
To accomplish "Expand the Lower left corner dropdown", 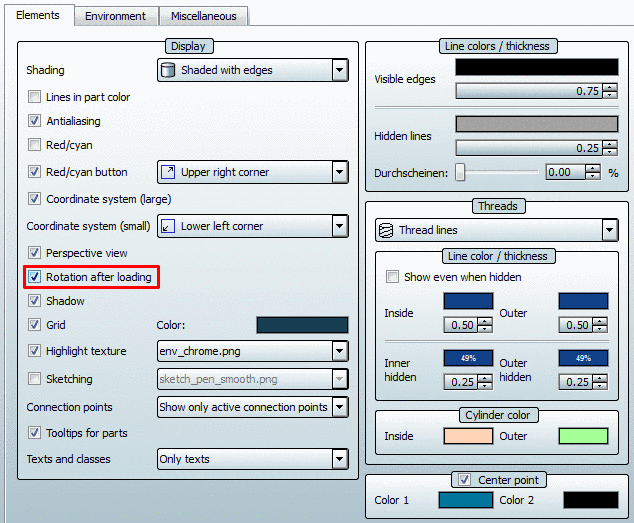I will tap(340, 226).
